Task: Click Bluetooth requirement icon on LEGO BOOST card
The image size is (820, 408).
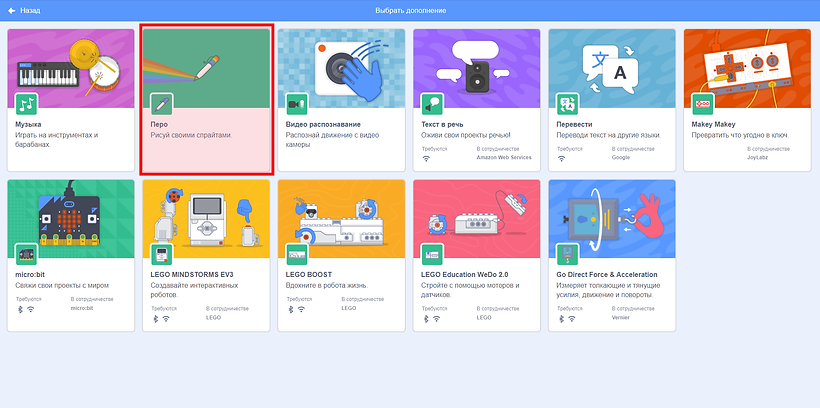Action: 291,309
